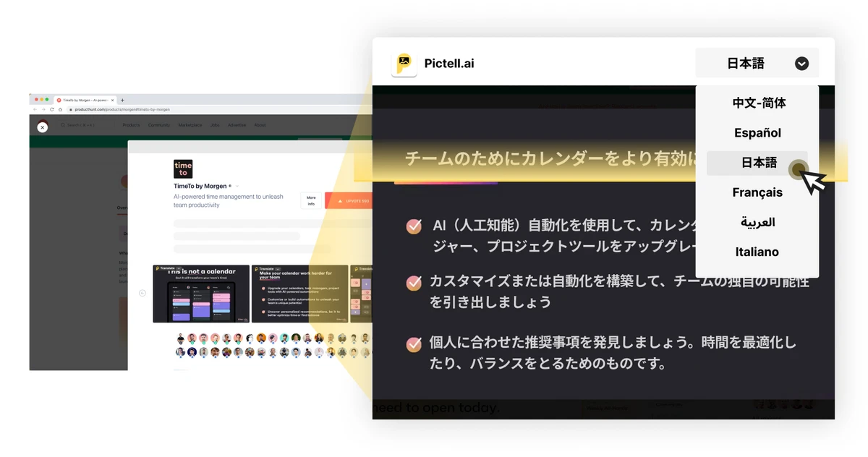
Task: Open a new browser tab with plus
Action: [x=122, y=101]
